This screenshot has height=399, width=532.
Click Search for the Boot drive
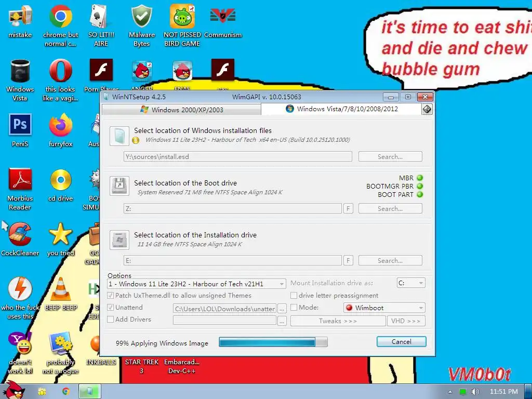click(x=390, y=209)
